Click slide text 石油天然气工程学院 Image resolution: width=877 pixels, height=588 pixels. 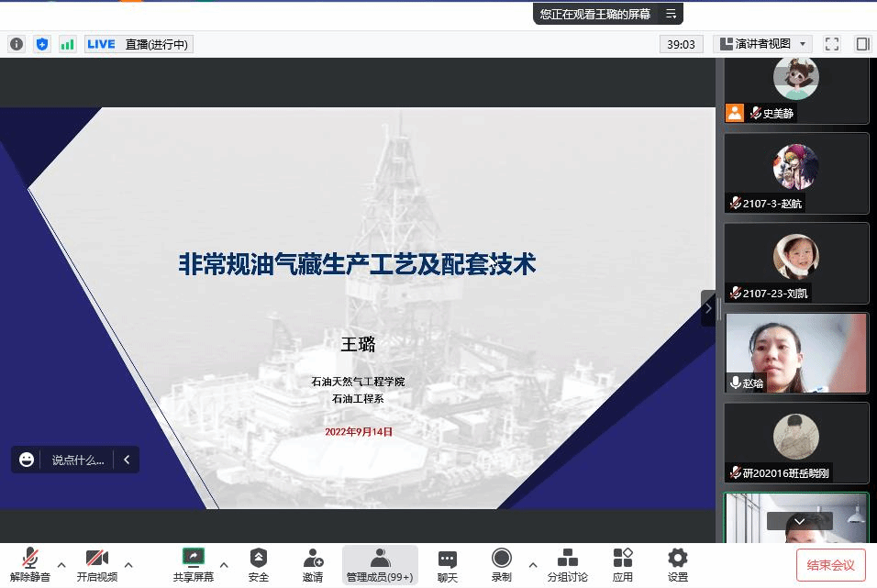pos(358,382)
